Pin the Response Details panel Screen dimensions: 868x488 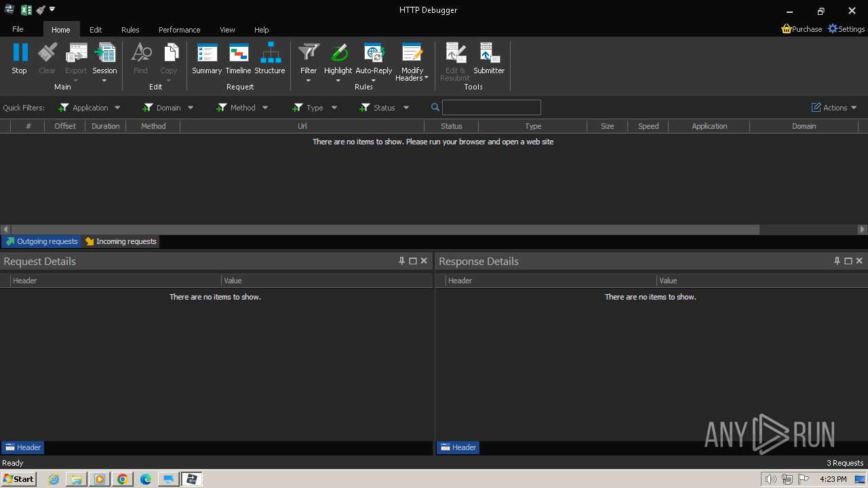pos(837,261)
